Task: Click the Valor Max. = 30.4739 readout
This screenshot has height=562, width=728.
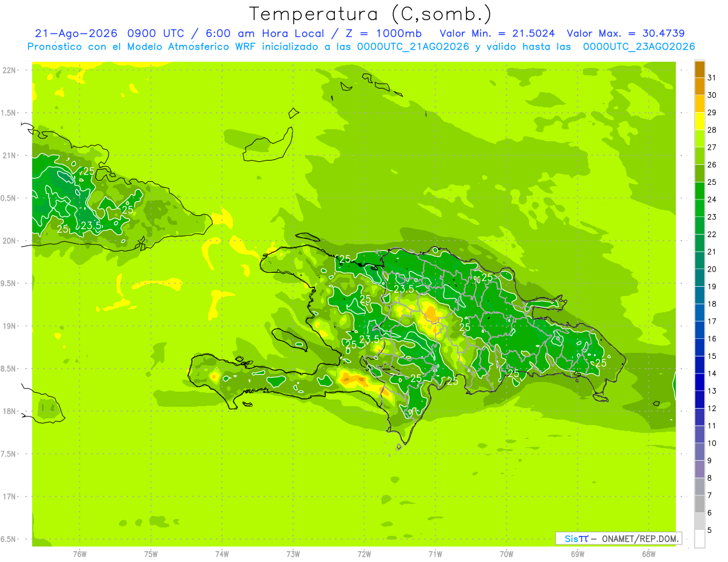Action: (625, 33)
